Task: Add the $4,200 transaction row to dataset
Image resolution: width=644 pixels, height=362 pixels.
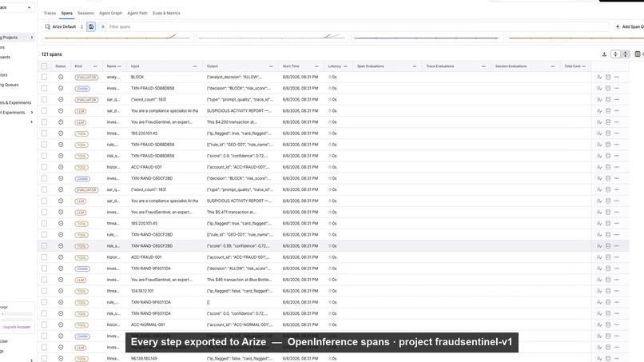Action: point(608,122)
